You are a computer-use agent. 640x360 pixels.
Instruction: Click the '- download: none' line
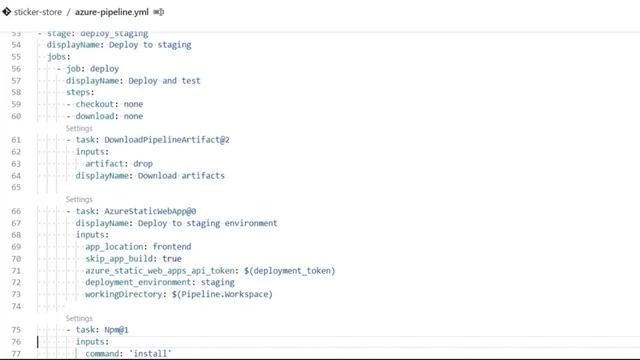[105, 116]
